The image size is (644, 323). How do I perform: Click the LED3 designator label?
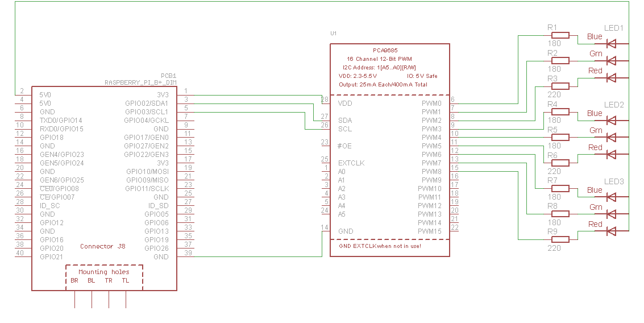tap(614, 181)
